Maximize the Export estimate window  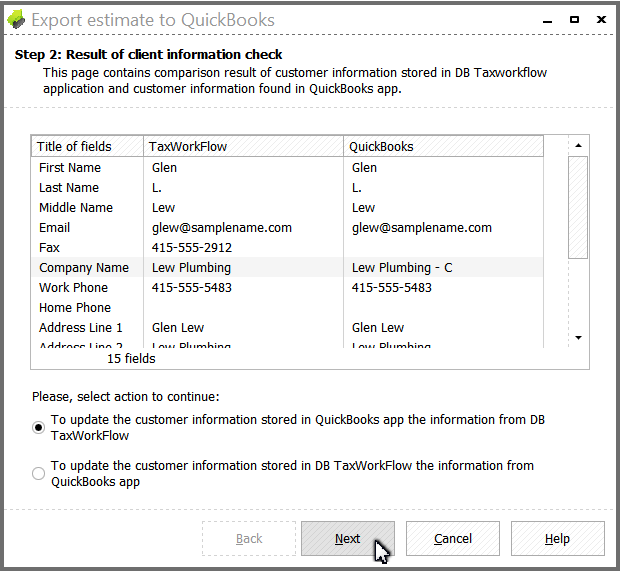[x=574, y=19]
